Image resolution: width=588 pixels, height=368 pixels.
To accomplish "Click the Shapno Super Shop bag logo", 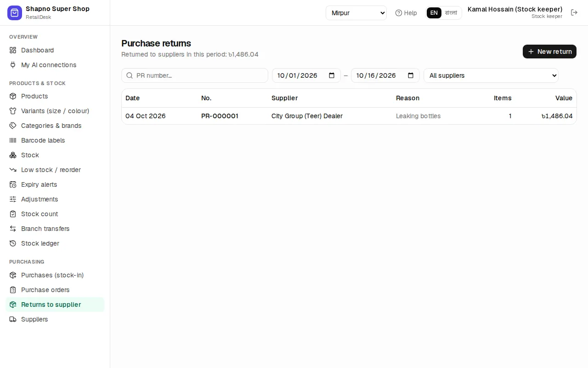I will [x=15, y=13].
